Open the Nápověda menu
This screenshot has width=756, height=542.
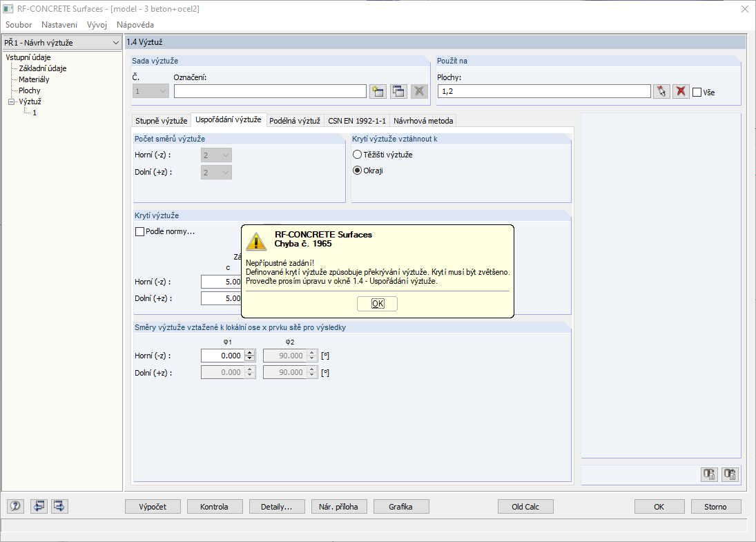pyautogui.click(x=135, y=25)
